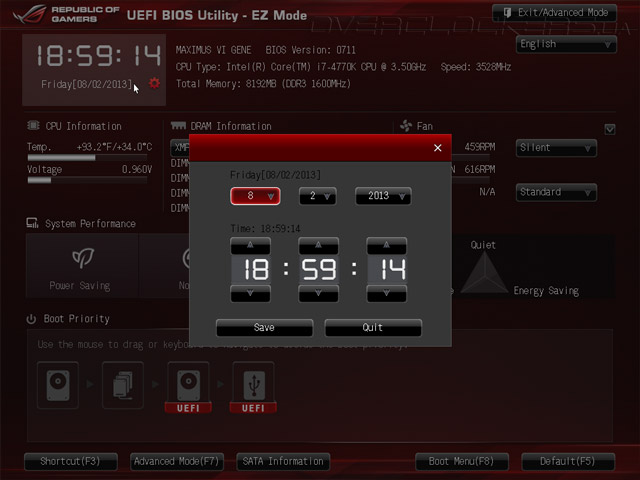The width and height of the screenshot is (640, 480).
Task: Open SATA Information
Action: [283, 462]
